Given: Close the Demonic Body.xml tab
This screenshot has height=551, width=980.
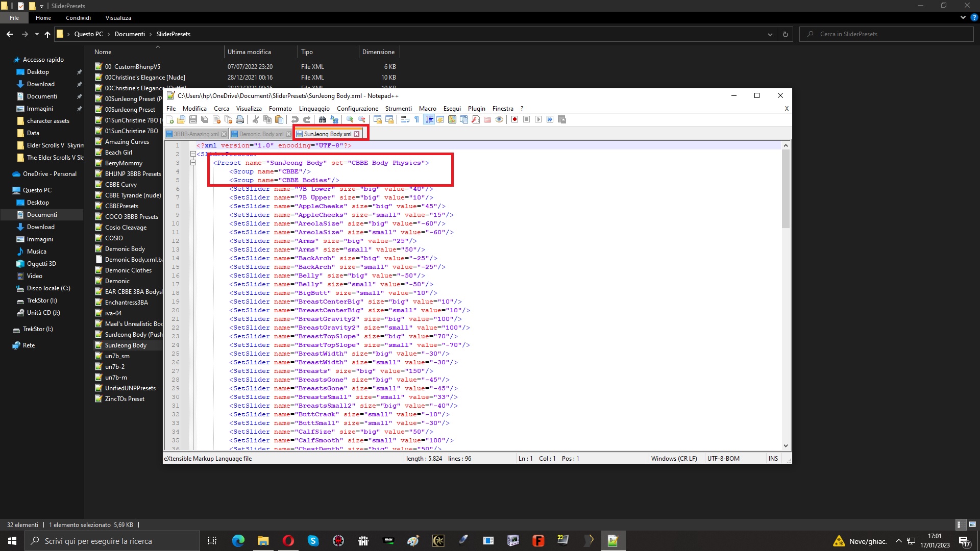Looking at the screenshot, I should click(288, 134).
